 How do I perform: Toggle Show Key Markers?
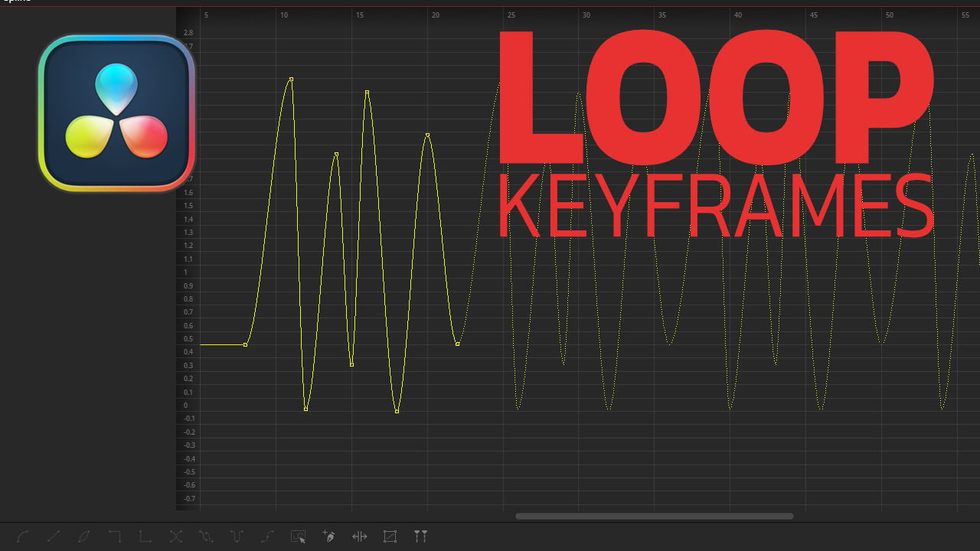pos(420,536)
